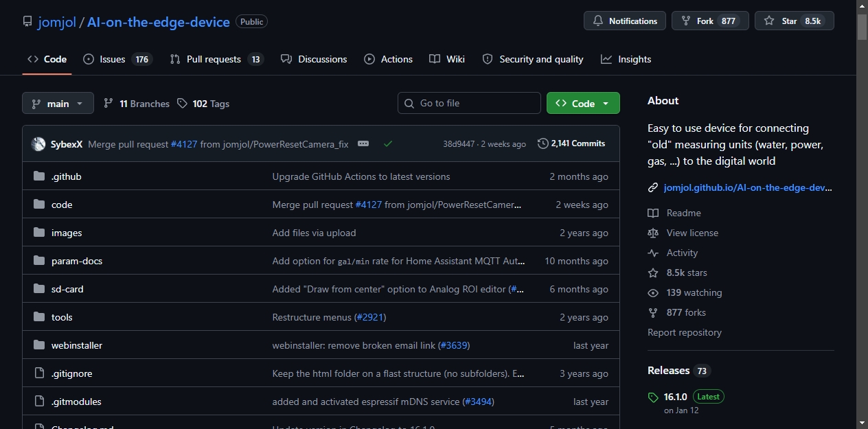Click Report repository link
This screenshot has width=868, height=429.
tap(685, 332)
